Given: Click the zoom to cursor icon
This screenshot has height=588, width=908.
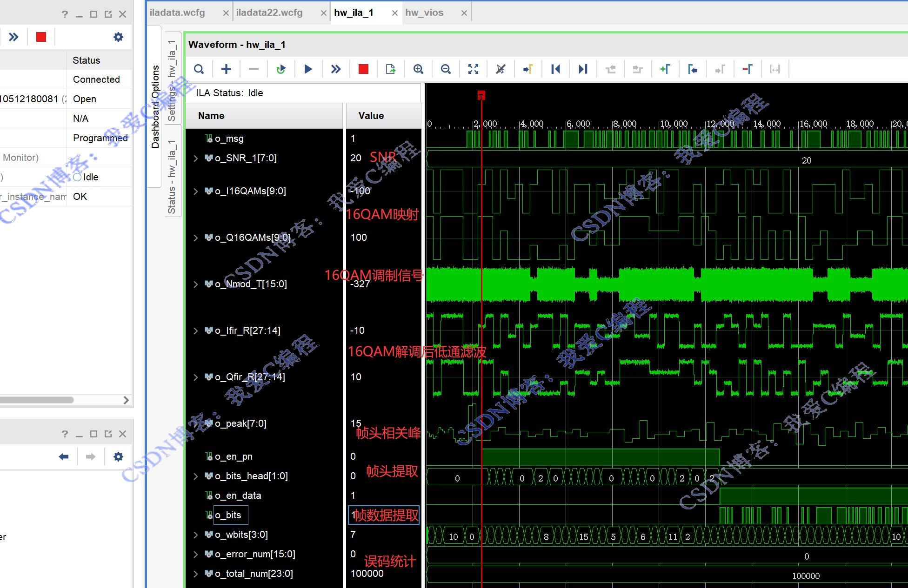Looking at the screenshot, I should [501, 69].
